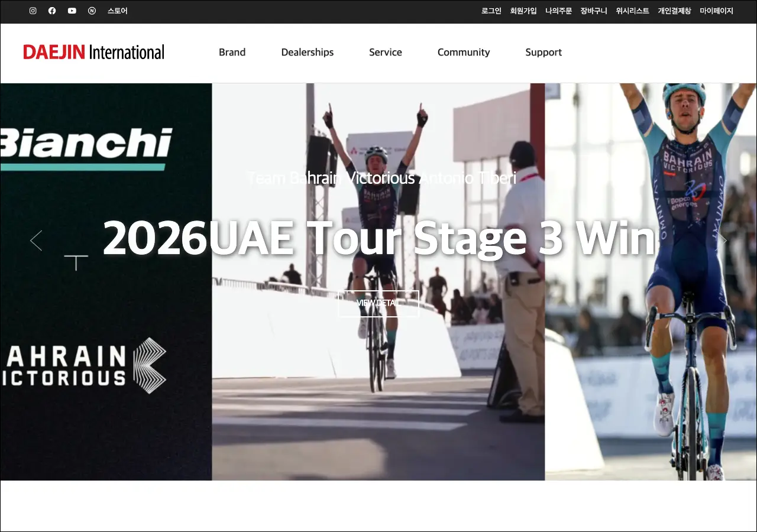Open the YouTube icon link
The height and width of the screenshot is (532, 757).
(72, 11)
